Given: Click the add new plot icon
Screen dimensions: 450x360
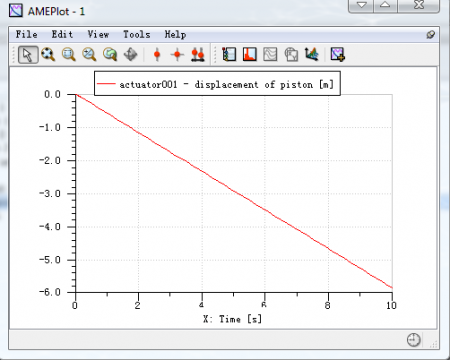Looking at the screenshot, I should click(338, 54).
